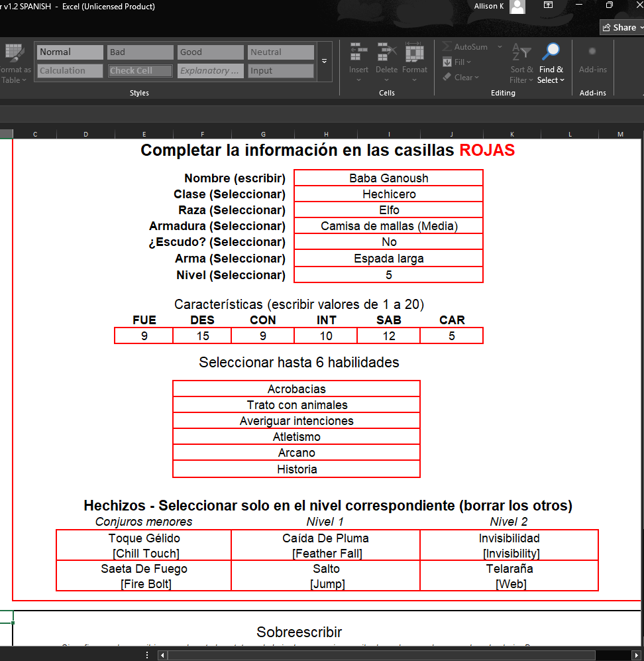Apply the Calculation cell style
Image resolution: width=644 pixels, height=661 pixels.
click(x=70, y=71)
